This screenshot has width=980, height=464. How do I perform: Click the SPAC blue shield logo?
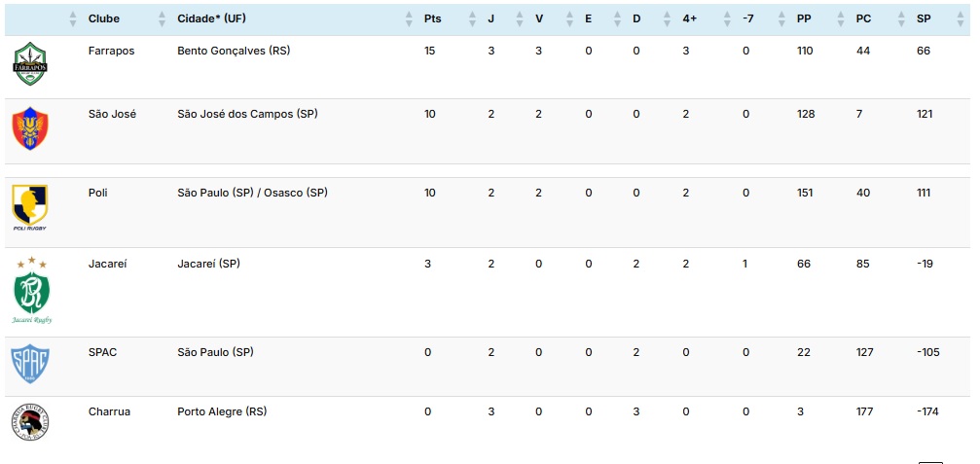point(30,364)
